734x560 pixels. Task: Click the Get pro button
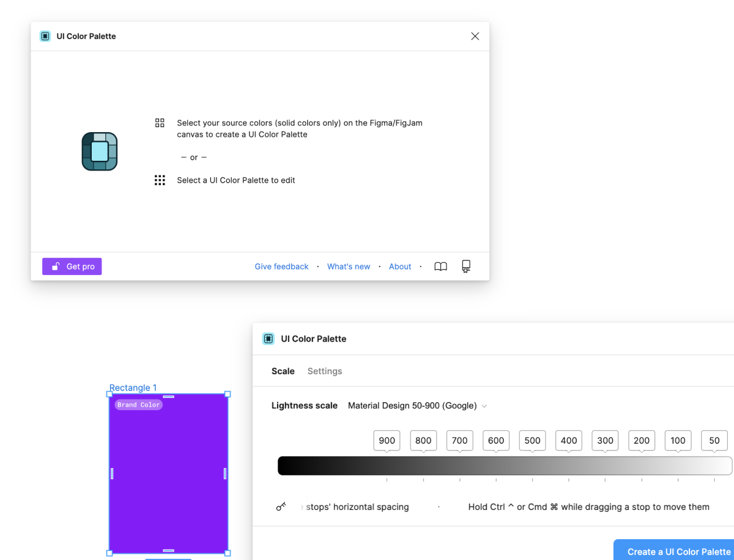coord(72,267)
